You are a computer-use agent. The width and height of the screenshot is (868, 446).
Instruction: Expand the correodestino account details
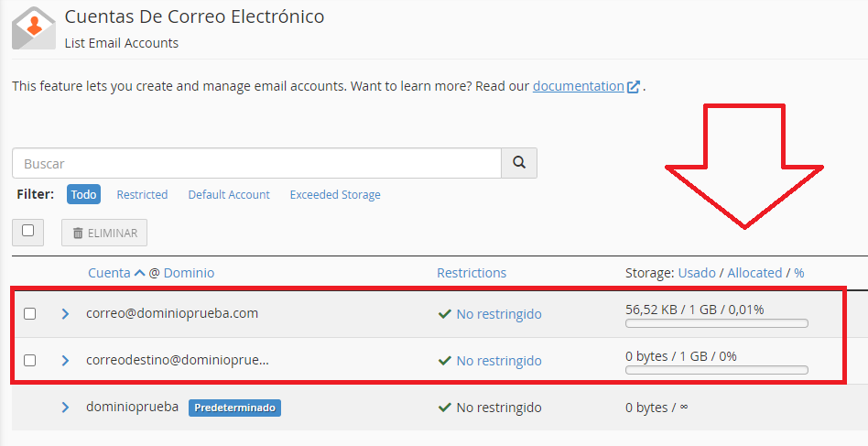click(65, 360)
